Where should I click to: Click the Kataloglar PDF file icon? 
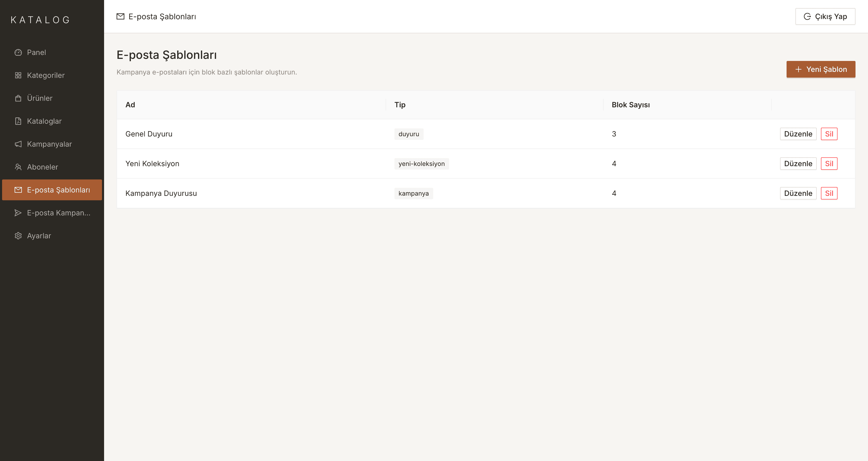tap(18, 121)
